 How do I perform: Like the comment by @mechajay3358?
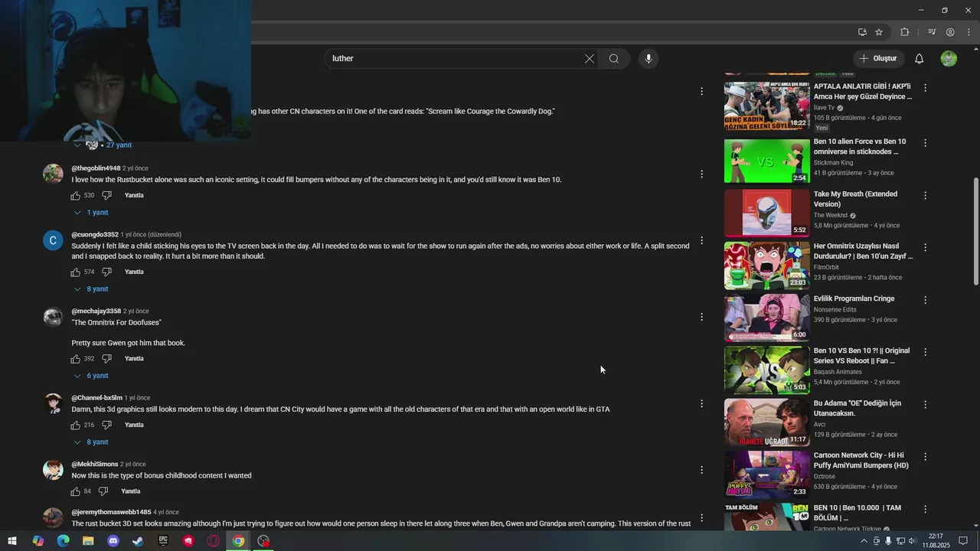(76, 359)
